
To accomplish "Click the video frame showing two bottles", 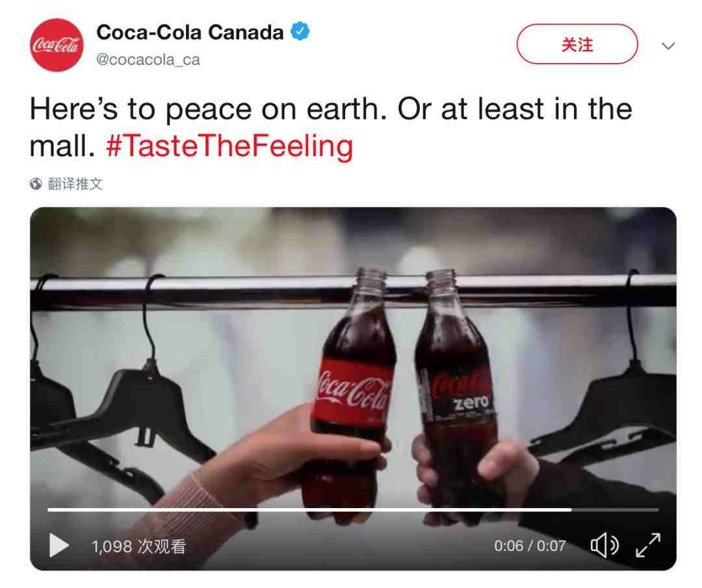I will coord(353,389).
